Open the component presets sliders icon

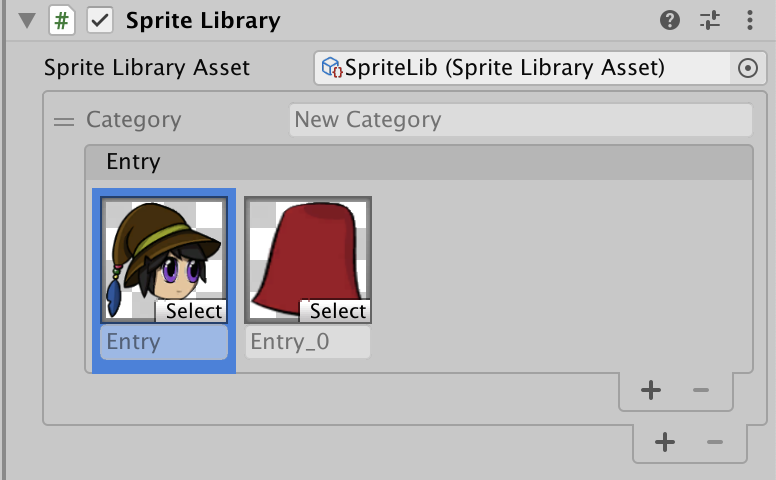click(x=710, y=20)
